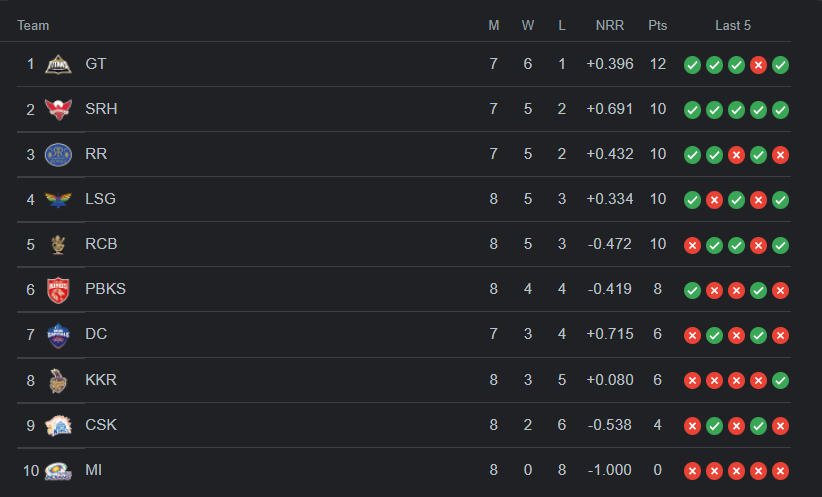Viewport: 822px width, 497px height.
Task: Click the NRR column header
Action: 609,25
